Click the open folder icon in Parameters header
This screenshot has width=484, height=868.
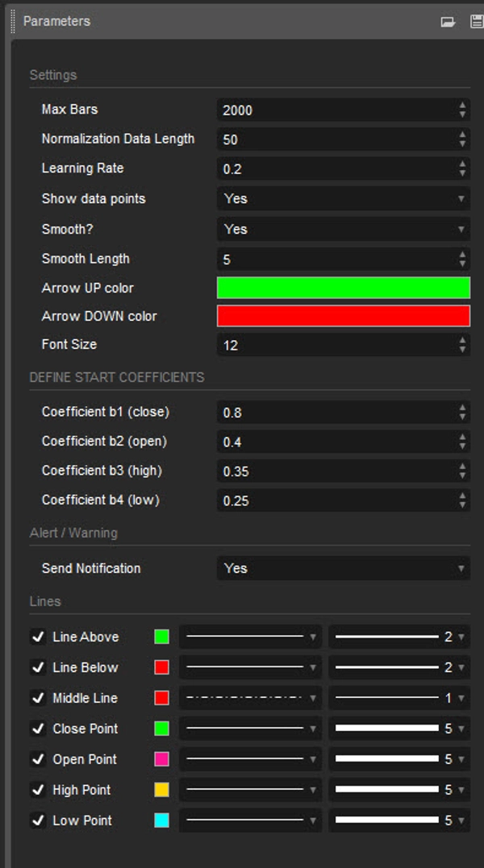(x=448, y=22)
